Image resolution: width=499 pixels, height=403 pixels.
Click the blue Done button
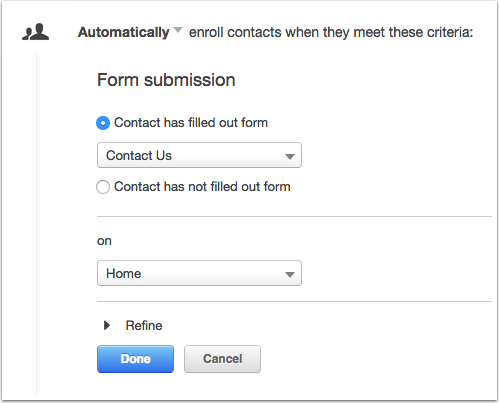tap(135, 359)
